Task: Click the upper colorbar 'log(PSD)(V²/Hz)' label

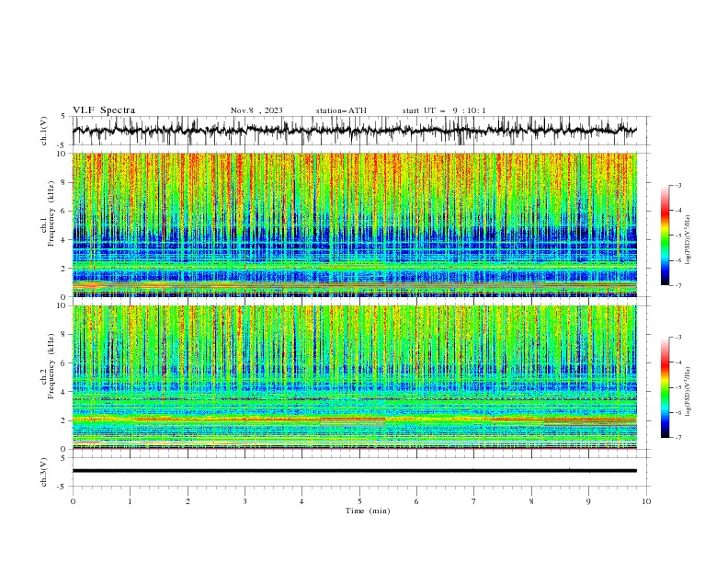Action: pyautogui.click(x=688, y=240)
